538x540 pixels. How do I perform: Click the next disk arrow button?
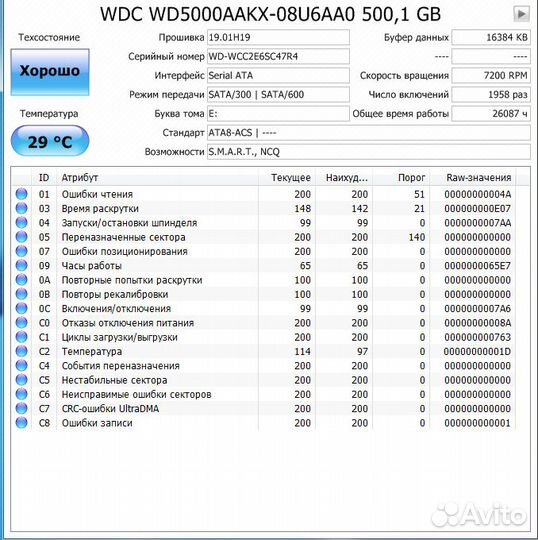(521, 14)
